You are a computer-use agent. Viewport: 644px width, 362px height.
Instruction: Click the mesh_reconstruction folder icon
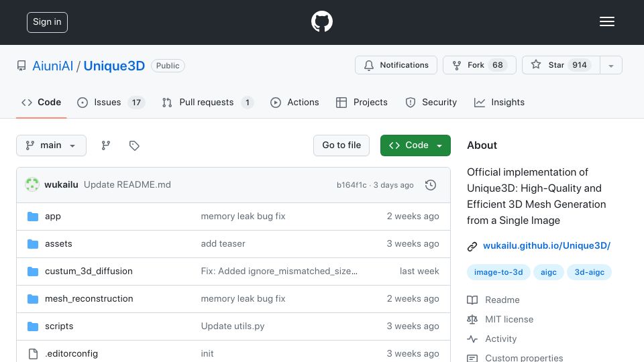coord(33,299)
